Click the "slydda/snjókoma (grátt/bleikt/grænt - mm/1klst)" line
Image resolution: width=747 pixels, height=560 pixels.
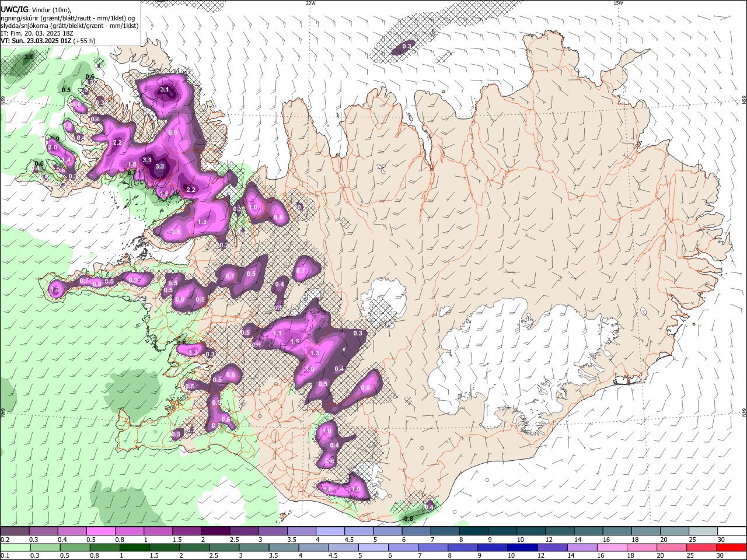click(69, 26)
